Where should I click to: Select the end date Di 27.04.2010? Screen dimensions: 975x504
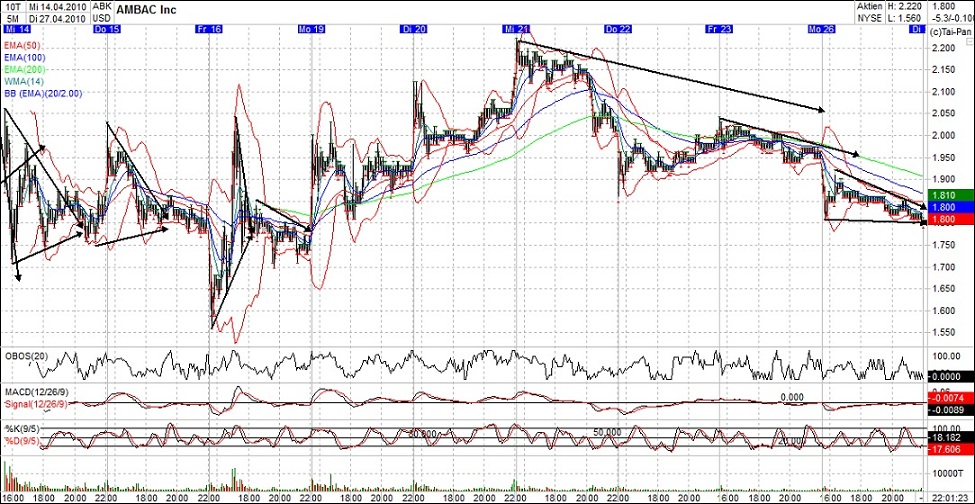point(58,18)
